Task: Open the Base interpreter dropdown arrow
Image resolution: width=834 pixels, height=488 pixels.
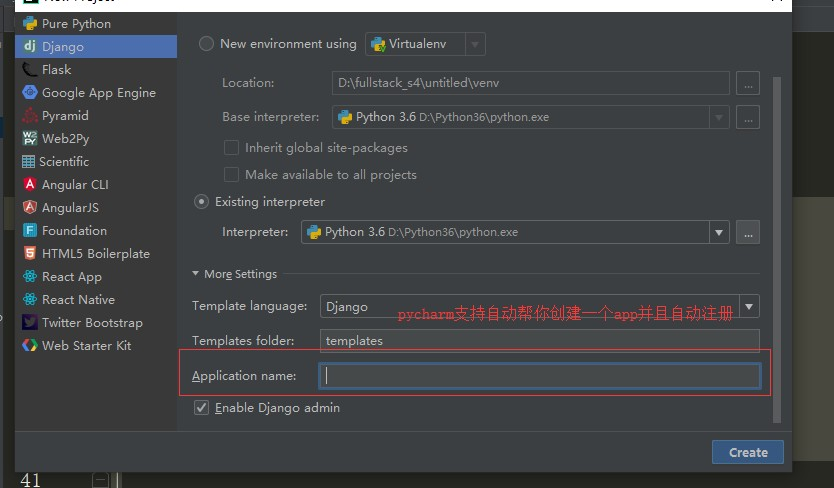Action: tap(719, 117)
